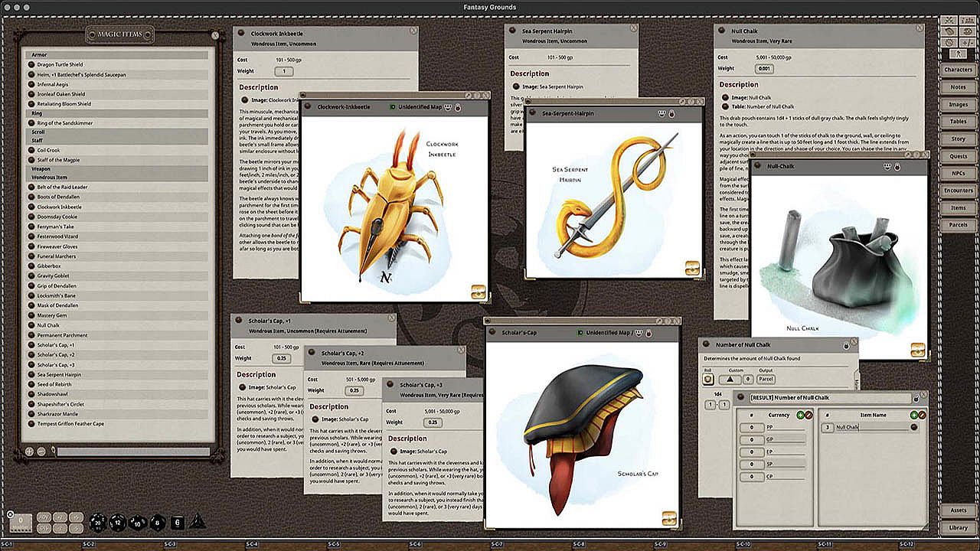Toggle lock on Number of Null Chalk table
Viewport: 980px width, 551px height.
[846, 346]
